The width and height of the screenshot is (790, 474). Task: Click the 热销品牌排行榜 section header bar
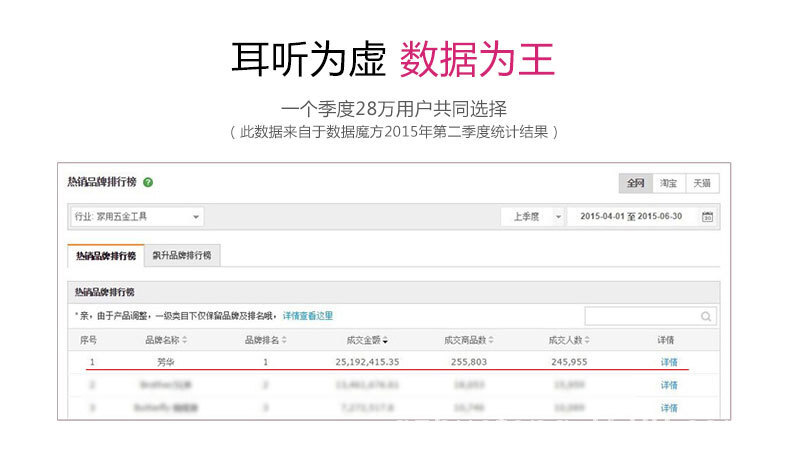click(x=393, y=292)
